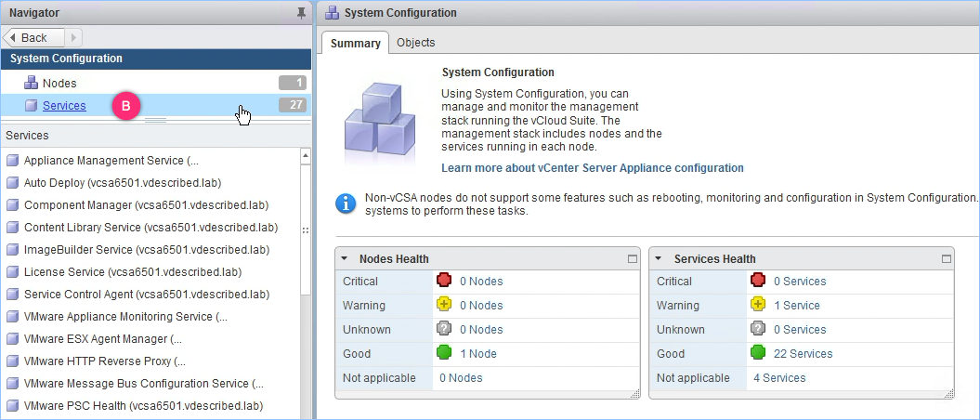Collapse the Nodes Health panel triangle
The height and width of the screenshot is (420, 980).
[345, 258]
